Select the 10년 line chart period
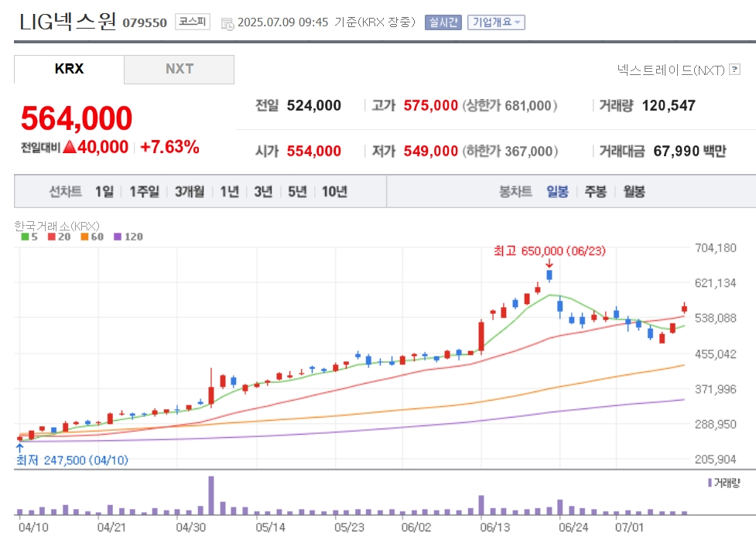Screen dimensions: 756x543 (334, 192)
